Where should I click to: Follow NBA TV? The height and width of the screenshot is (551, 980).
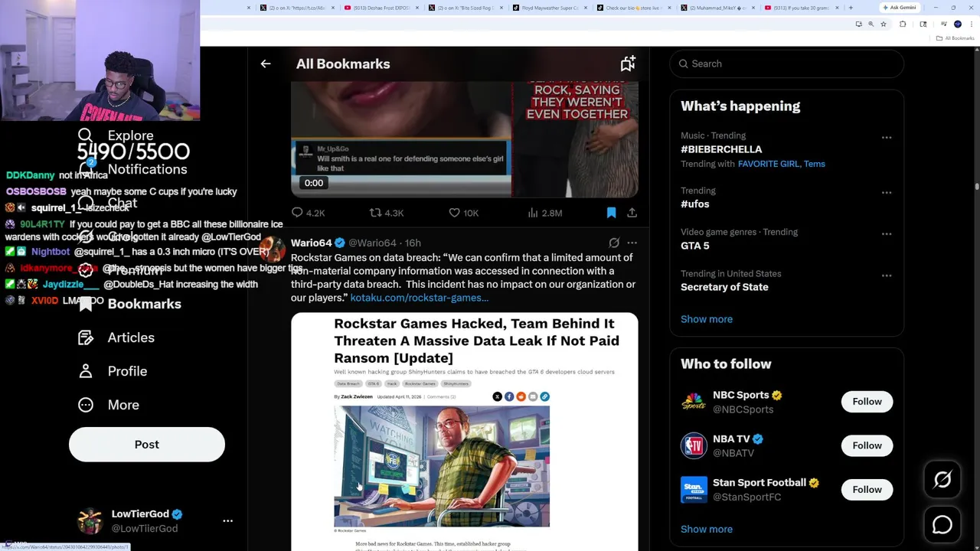point(867,445)
